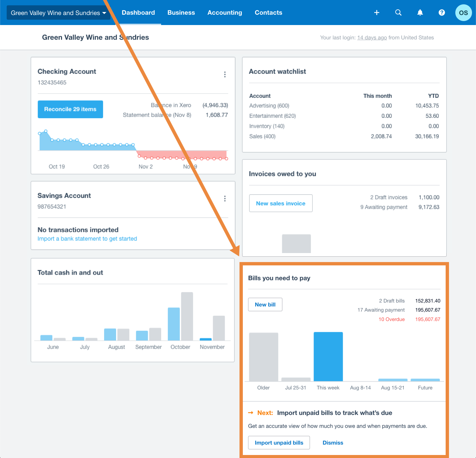Click Import a bank statement to get started
The width and height of the screenshot is (476, 458).
coord(87,239)
